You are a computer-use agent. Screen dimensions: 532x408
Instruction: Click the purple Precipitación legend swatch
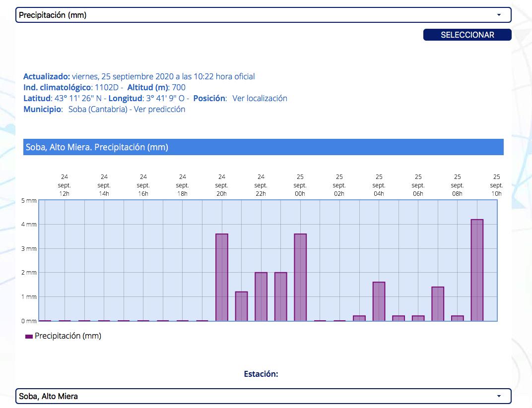(x=29, y=336)
